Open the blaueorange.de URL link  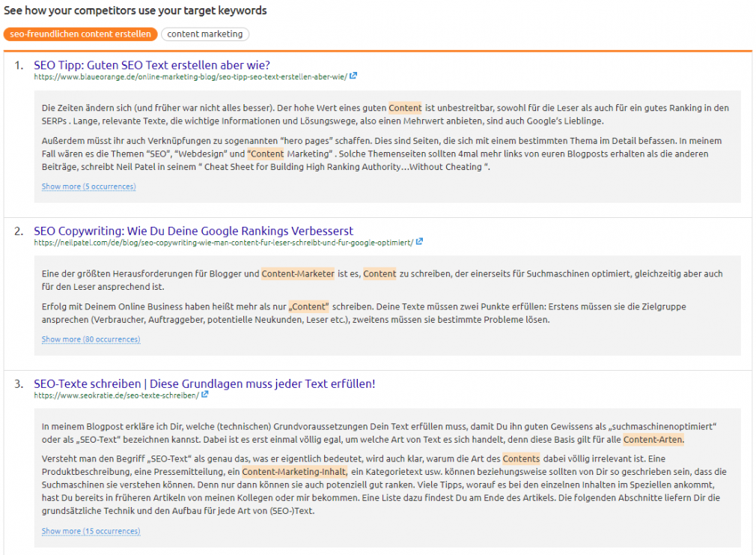190,76
